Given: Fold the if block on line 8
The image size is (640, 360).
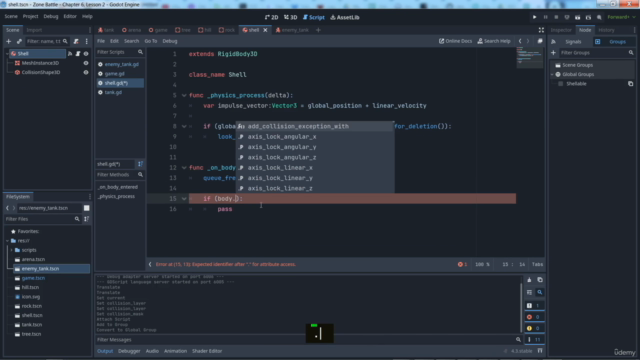Looking at the screenshot, I should point(184,127).
